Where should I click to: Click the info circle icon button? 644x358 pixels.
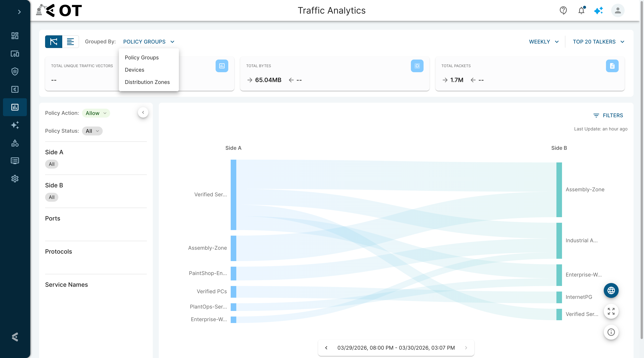coord(611,332)
